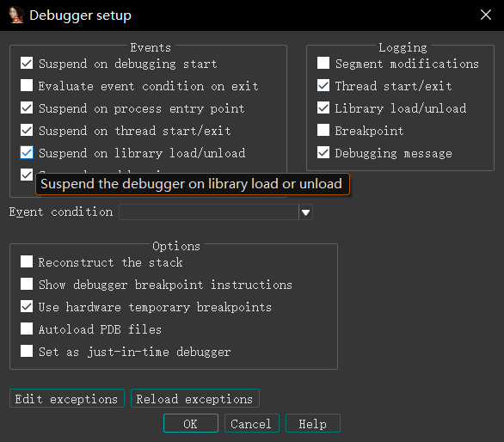The height and width of the screenshot is (442, 504).
Task: Toggle Suspend on process entry point
Action: point(27,107)
